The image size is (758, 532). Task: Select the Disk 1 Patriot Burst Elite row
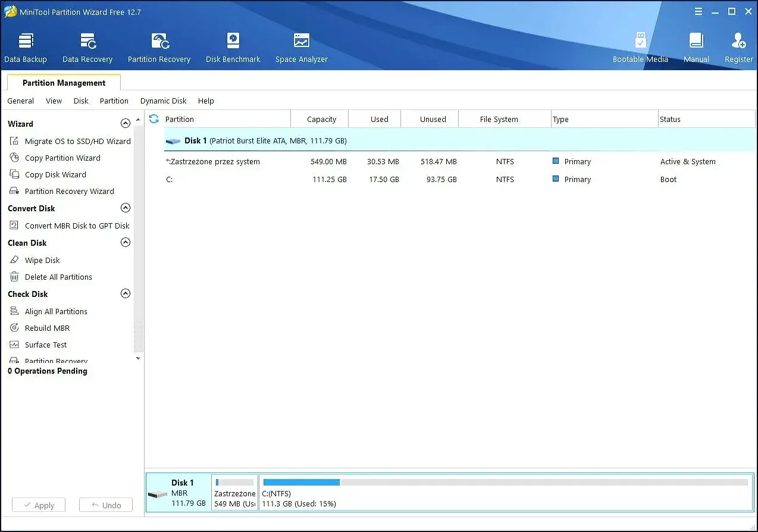pos(459,141)
